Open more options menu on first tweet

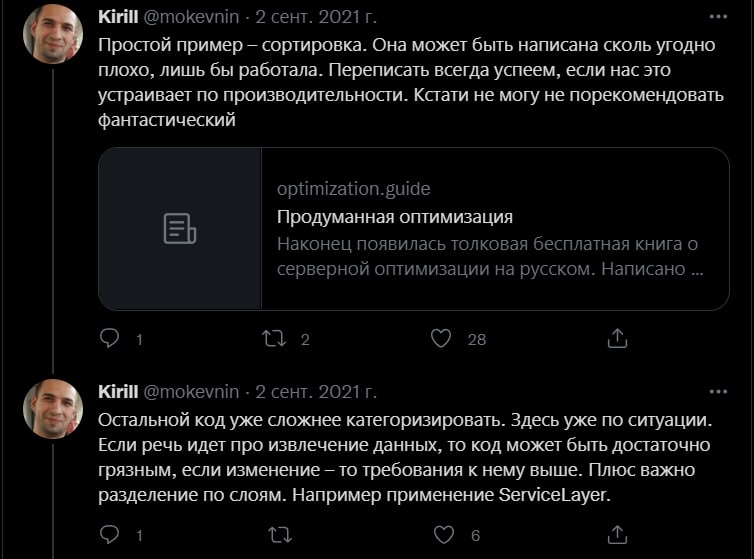click(718, 18)
